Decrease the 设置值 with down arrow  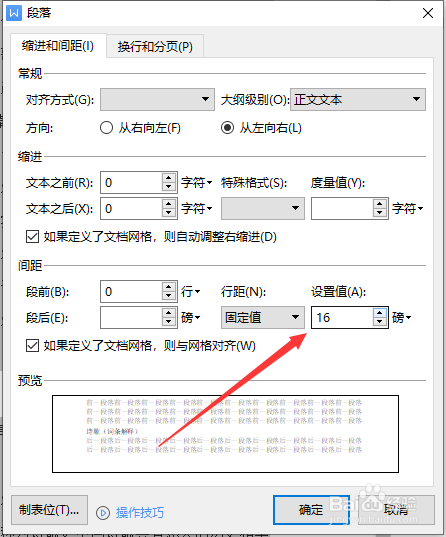point(380,322)
